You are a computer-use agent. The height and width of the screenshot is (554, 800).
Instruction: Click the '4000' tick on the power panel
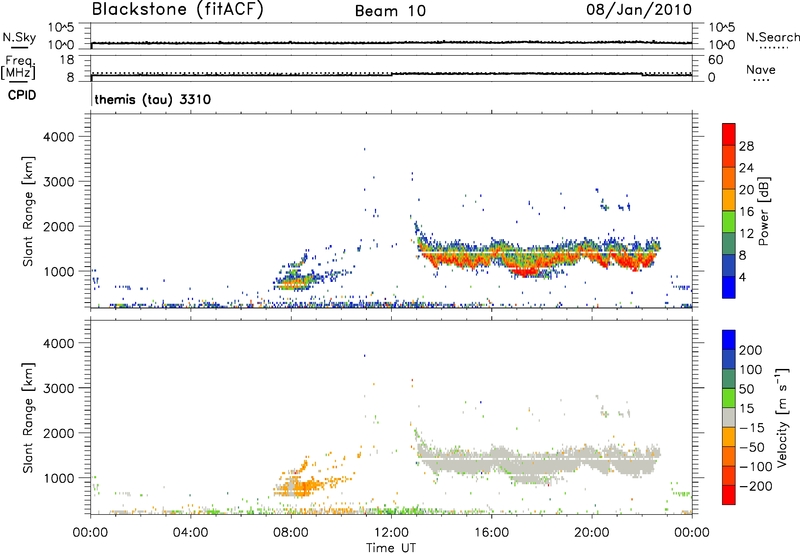[x=58, y=137]
